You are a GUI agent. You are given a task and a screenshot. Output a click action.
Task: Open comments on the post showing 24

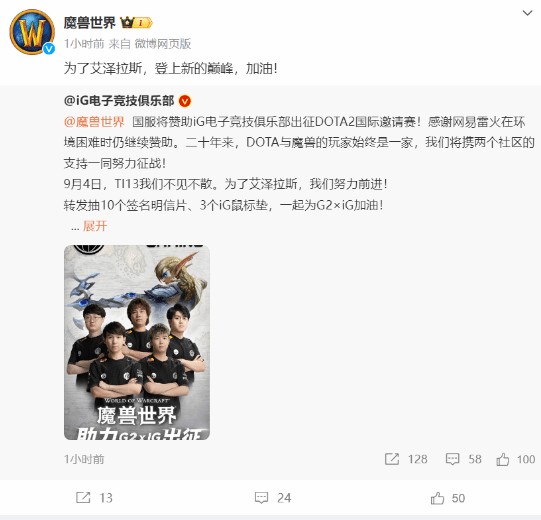coord(273,498)
